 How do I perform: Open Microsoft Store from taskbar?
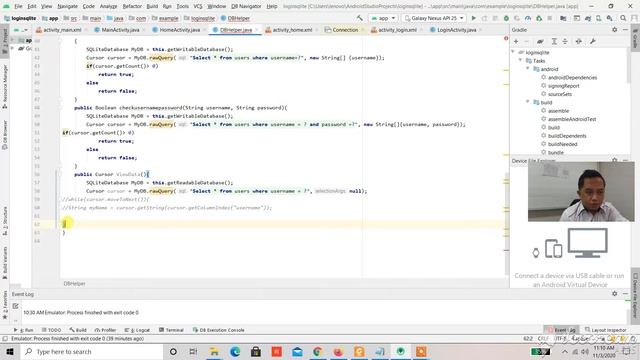point(256,351)
